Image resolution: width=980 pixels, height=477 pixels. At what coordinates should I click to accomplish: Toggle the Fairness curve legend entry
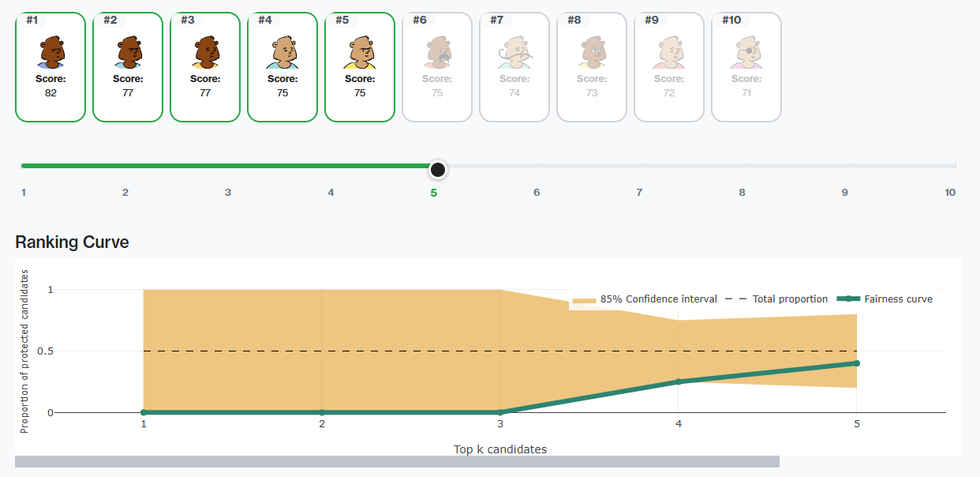tap(885, 299)
